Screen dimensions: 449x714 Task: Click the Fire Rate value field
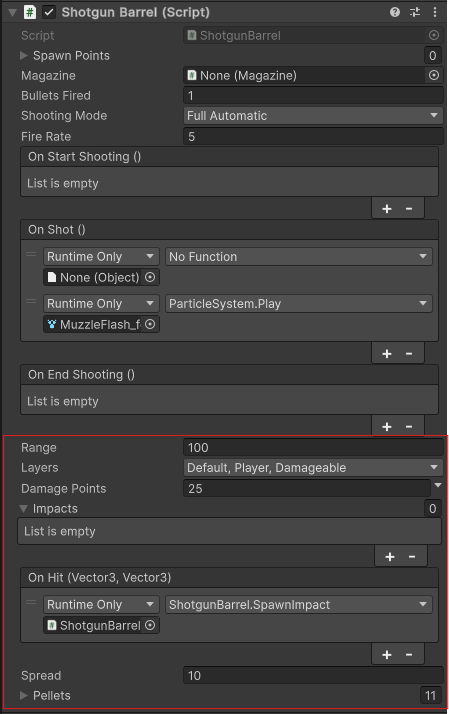click(313, 137)
